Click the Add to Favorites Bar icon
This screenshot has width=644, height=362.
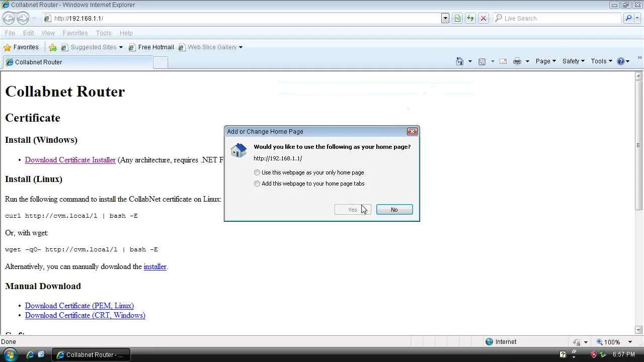(53, 47)
